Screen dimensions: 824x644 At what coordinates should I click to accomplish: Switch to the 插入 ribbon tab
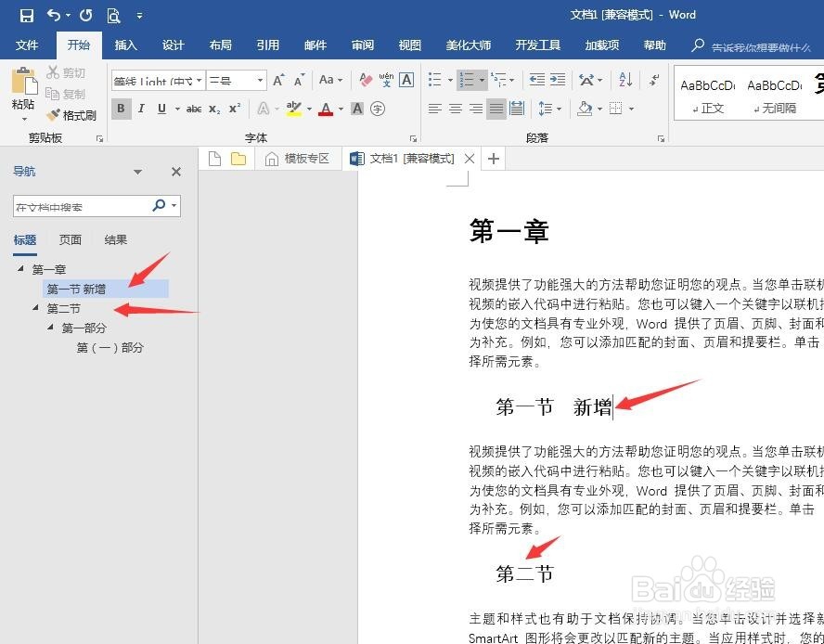pos(125,45)
